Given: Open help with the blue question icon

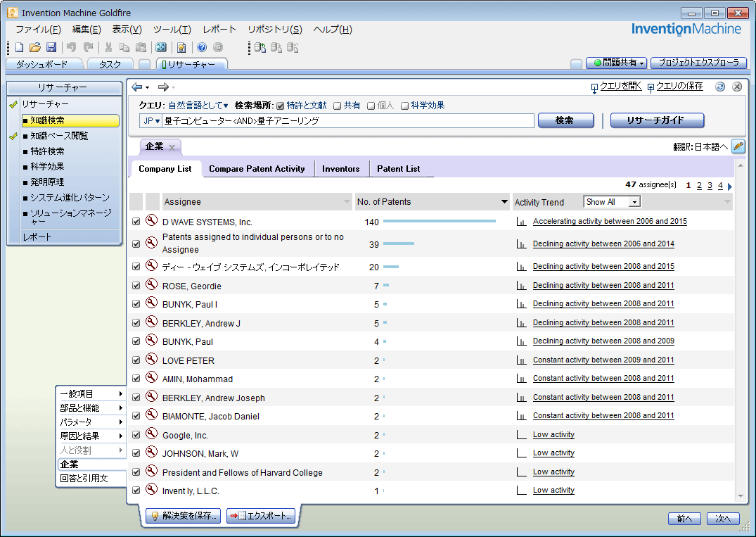Looking at the screenshot, I should click(x=202, y=47).
